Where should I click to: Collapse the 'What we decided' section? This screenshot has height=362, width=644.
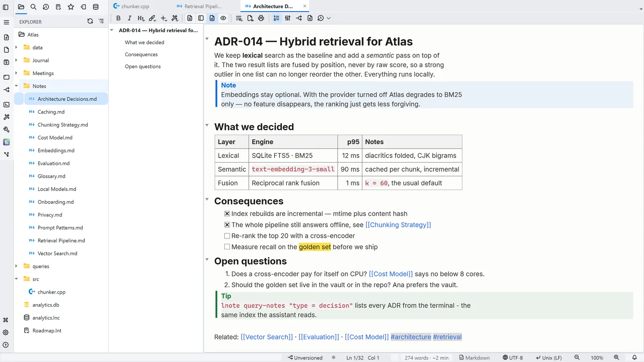tap(207, 125)
